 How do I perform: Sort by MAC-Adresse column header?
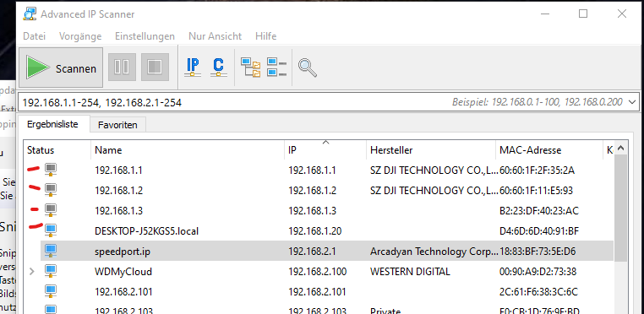pyautogui.click(x=549, y=150)
